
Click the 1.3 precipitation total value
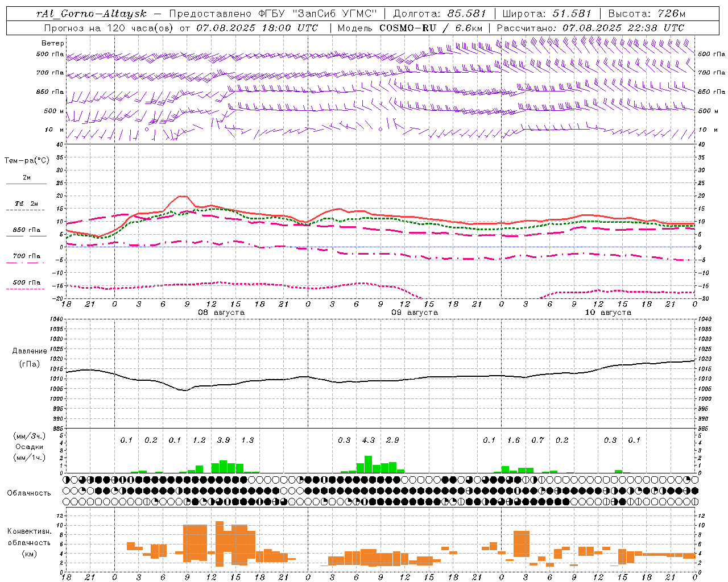coord(247,440)
